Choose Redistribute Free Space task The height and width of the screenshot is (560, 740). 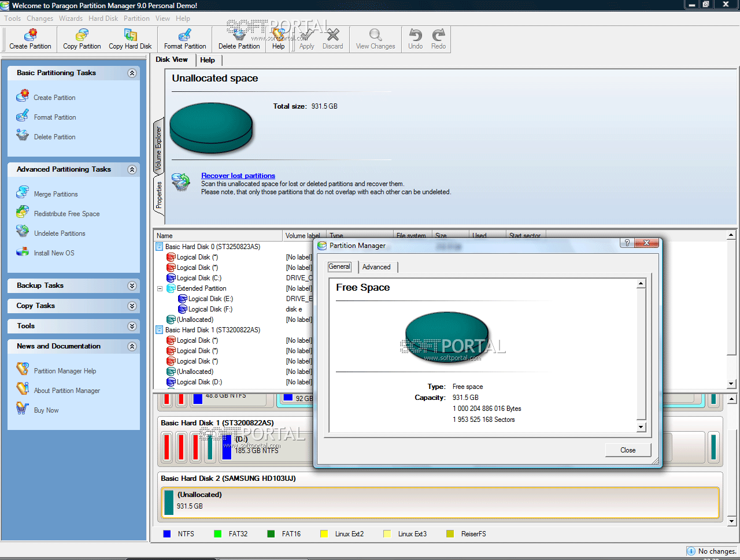(66, 214)
